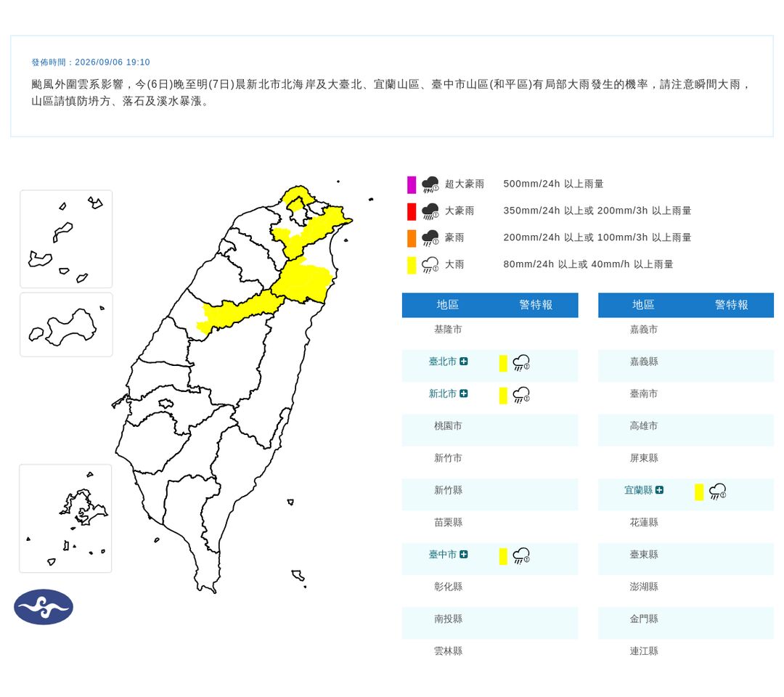Click the heavy rain icon in 宜蘭縣 row
Viewport: 784px width, 697px height.
pyautogui.click(x=717, y=492)
